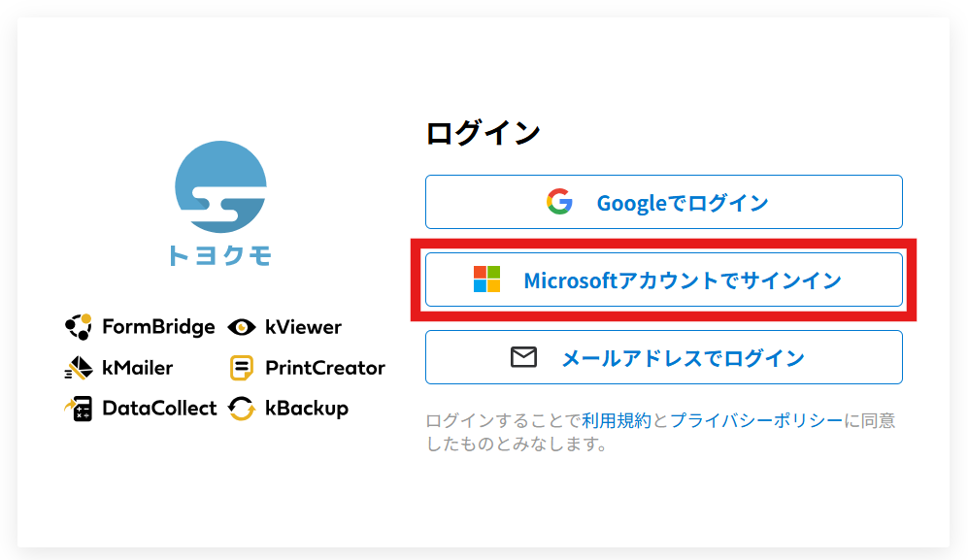Click the FormBridge product icon
The width and height of the screenshot is (968, 560).
79,327
